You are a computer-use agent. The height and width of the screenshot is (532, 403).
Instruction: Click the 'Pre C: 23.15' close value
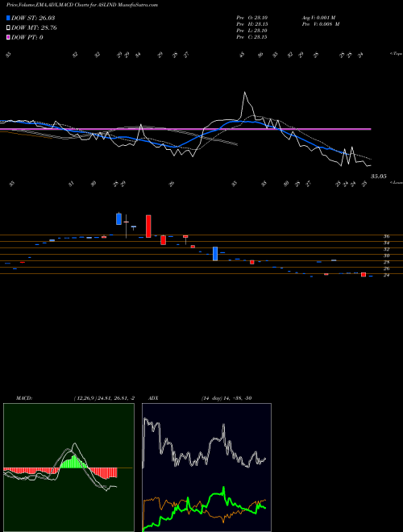(252, 37)
